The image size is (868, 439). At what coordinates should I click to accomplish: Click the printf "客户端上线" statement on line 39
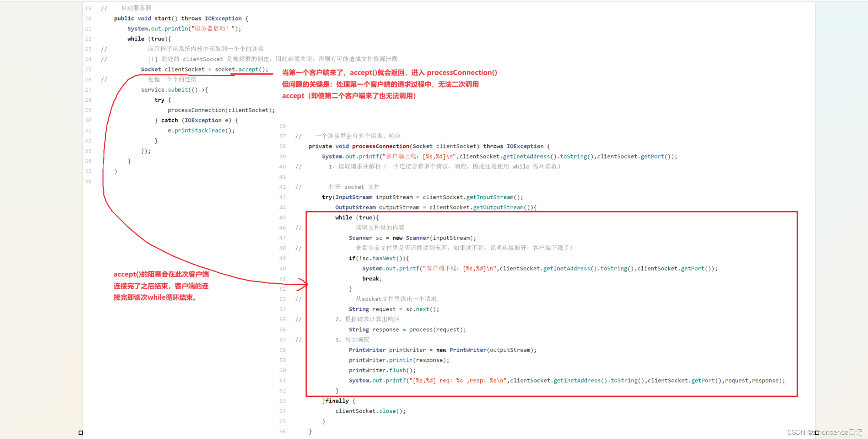(500, 156)
